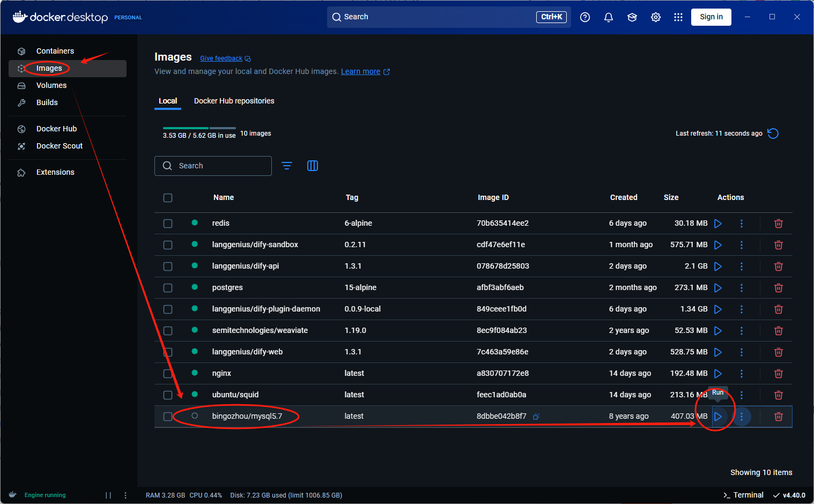Open notifications bell
The width and height of the screenshot is (814, 504).
pyautogui.click(x=609, y=17)
